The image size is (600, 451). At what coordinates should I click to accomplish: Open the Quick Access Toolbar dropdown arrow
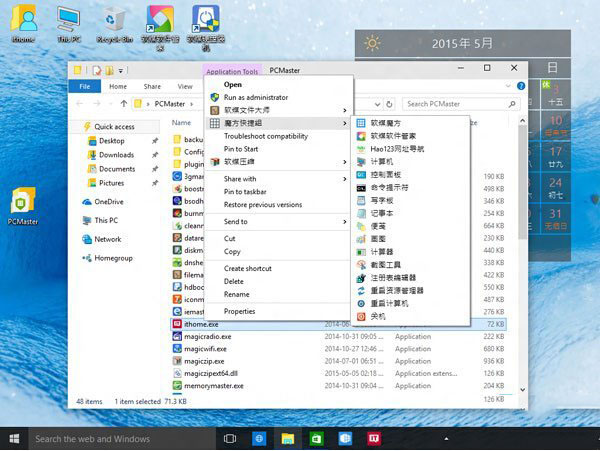pyautogui.click(x=121, y=71)
